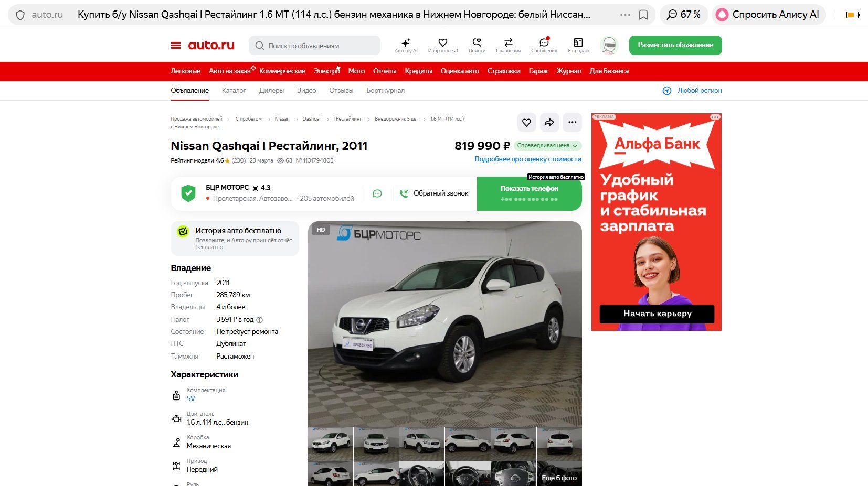Open the Альфа Банк 'Начать карьеру' button
Image resolution: width=868 pixels, height=486 pixels.
click(657, 314)
